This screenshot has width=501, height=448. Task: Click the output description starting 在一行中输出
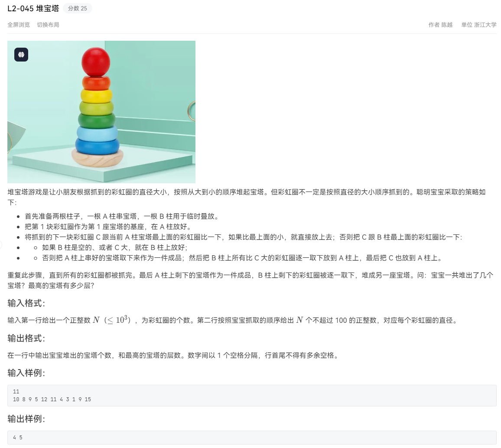(173, 355)
